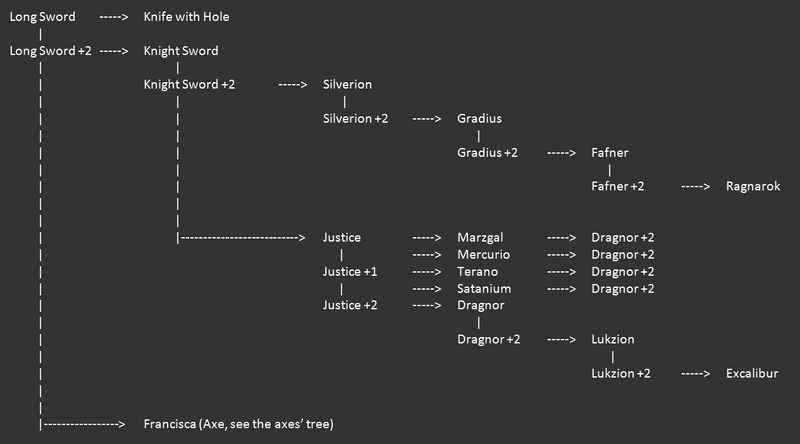The height and width of the screenshot is (444, 800).
Task: Select the Lukzion weapon label
Action: pos(612,339)
